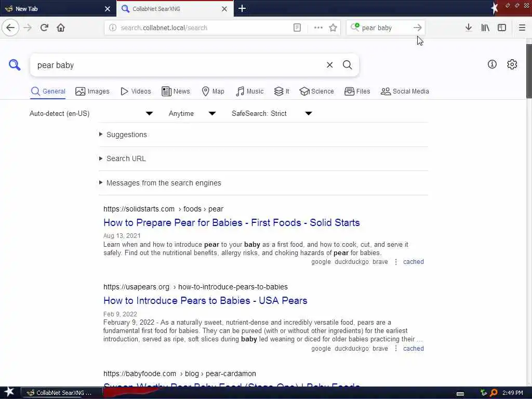Close the CollabNet SearXNG tab
This screenshot has height=399, width=532.
click(x=224, y=9)
